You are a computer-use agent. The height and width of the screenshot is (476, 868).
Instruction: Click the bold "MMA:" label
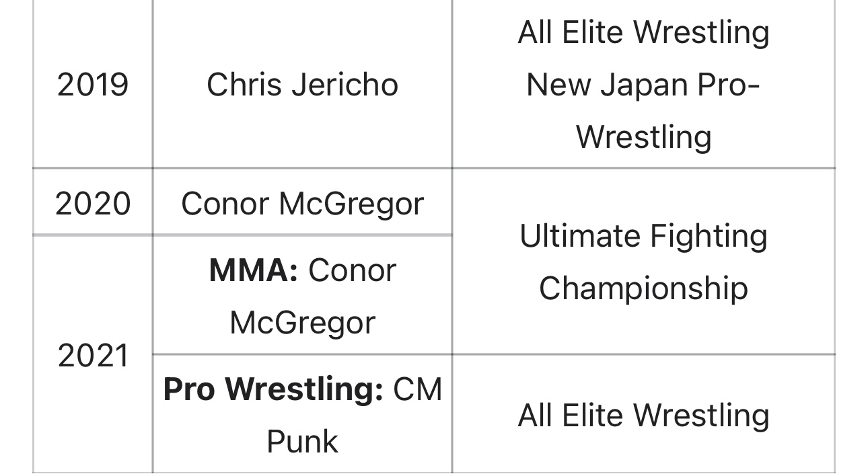[253, 270]
